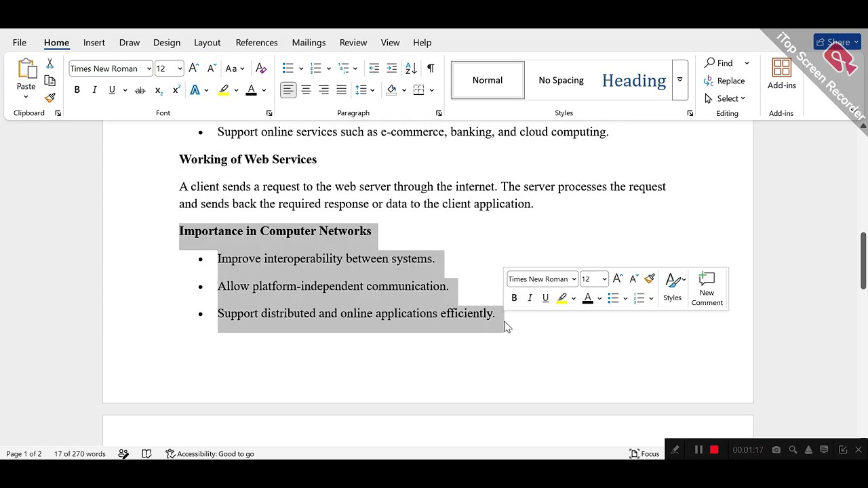This screenshot has height=488, width=868.
Task: Open the recorder pencil annotation tool
Action: [675, 449]
